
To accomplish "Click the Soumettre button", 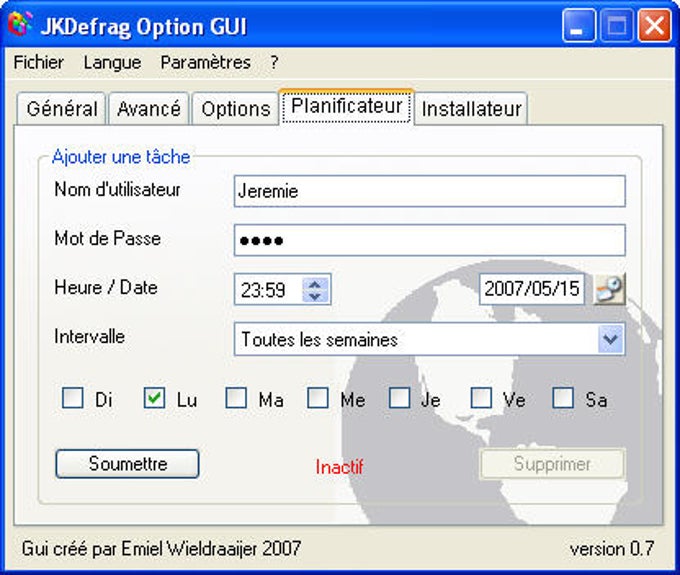I will pyautogui.click(x=128, y=464).
